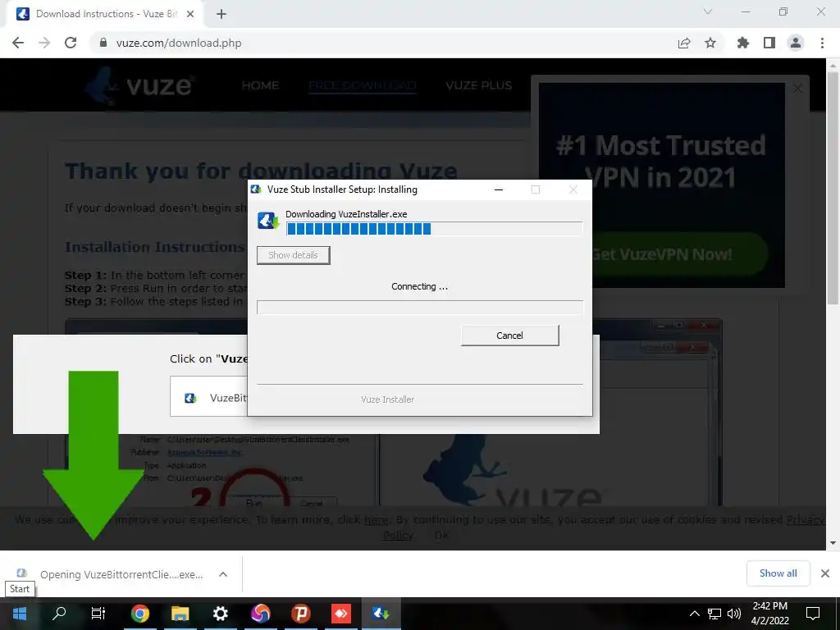This screenshot has height=630, width=840.
Task: Open the Chrome extensions puzzle icon
Action: [x=743, y=43]
